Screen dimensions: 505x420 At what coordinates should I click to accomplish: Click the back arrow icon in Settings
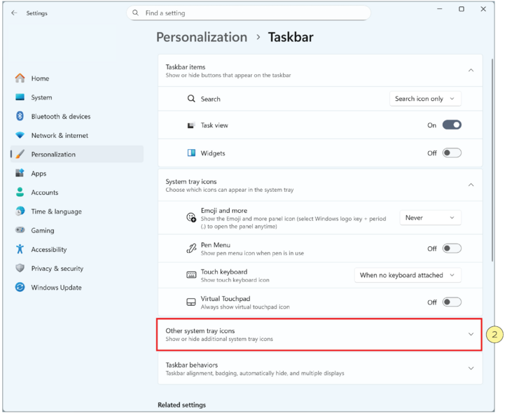coord(14,13)
